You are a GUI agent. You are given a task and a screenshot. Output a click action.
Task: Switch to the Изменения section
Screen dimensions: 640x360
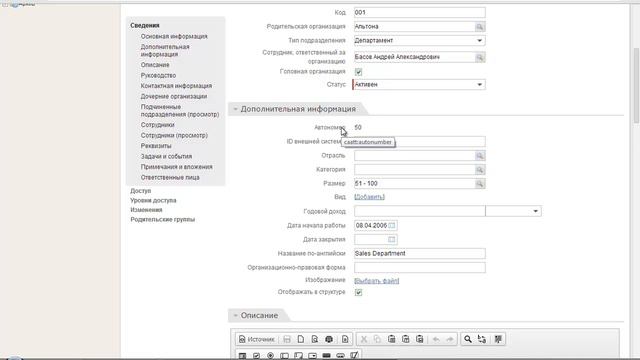tap(147, 210)
